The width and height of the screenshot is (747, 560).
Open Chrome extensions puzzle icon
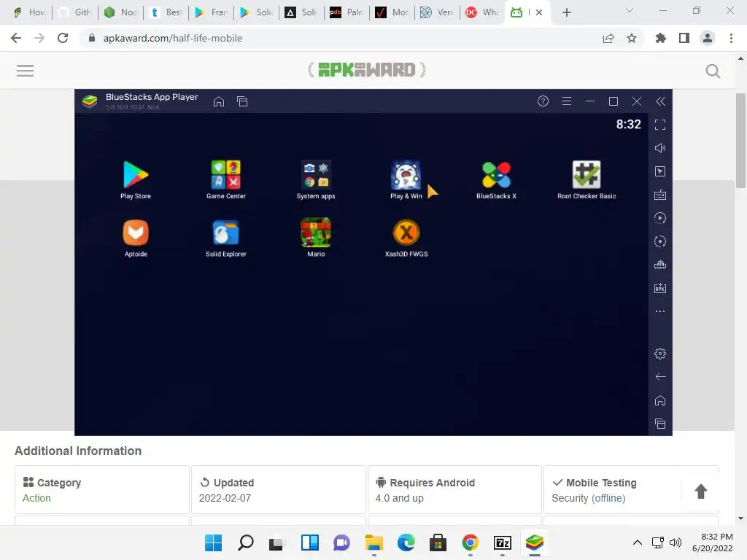pyautogui.click(x=661, y=38)
